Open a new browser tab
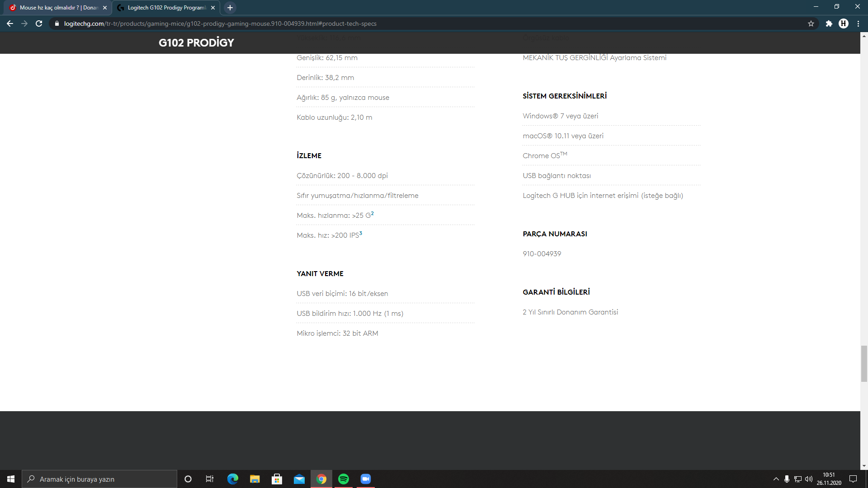 [230, 8]
